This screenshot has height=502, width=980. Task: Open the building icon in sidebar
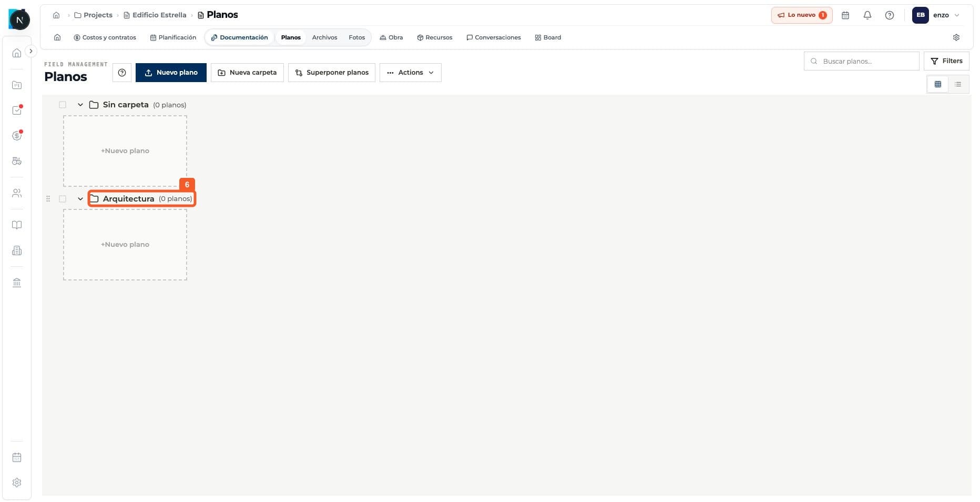click(17, 250)
